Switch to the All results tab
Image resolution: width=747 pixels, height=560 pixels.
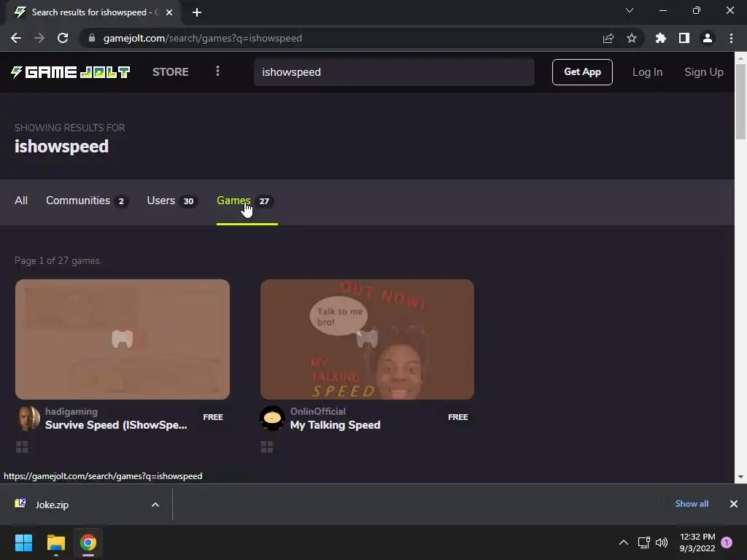pyautogui.click(x=21, y=201)
